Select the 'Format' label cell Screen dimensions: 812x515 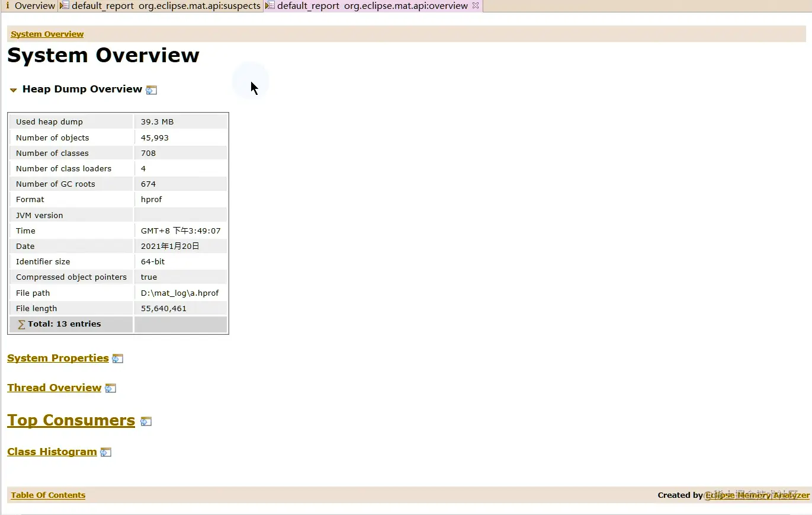coord(72,199)
